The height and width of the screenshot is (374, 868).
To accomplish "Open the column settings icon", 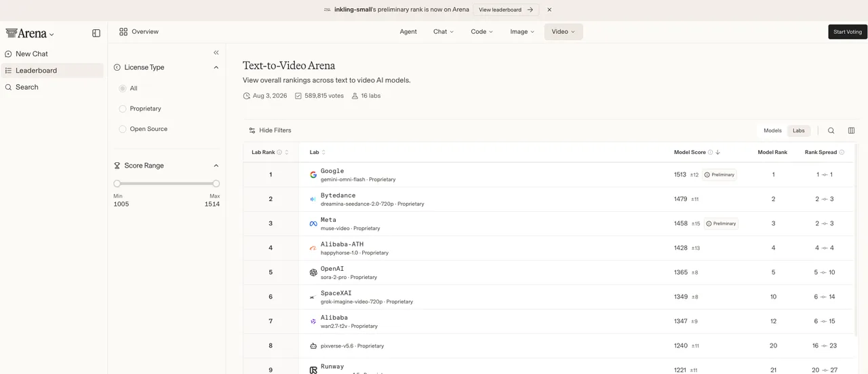I will pyautogui.click(x=852, y=130).
